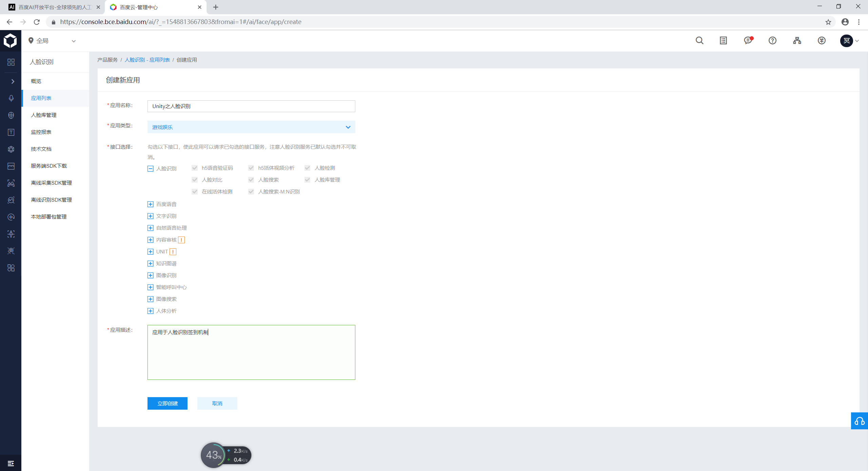Open the customer service headset icon

[x=859, y=421]
